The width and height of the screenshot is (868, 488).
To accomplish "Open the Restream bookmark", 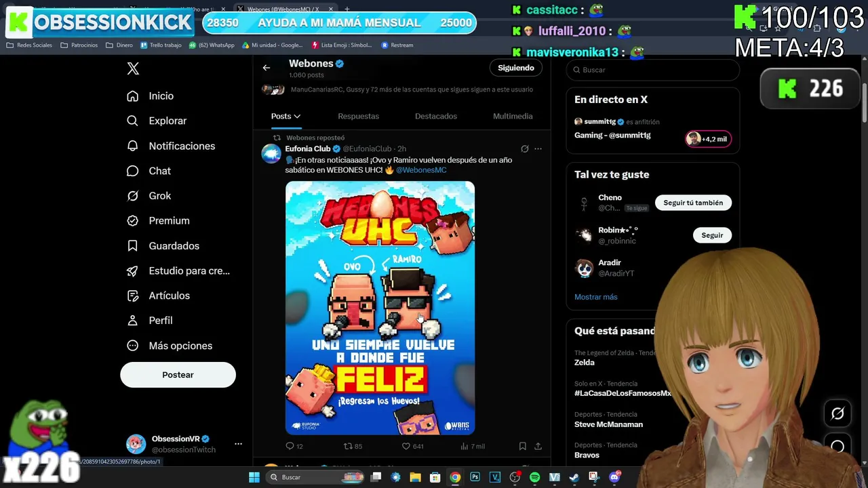I will pos(397,45).
